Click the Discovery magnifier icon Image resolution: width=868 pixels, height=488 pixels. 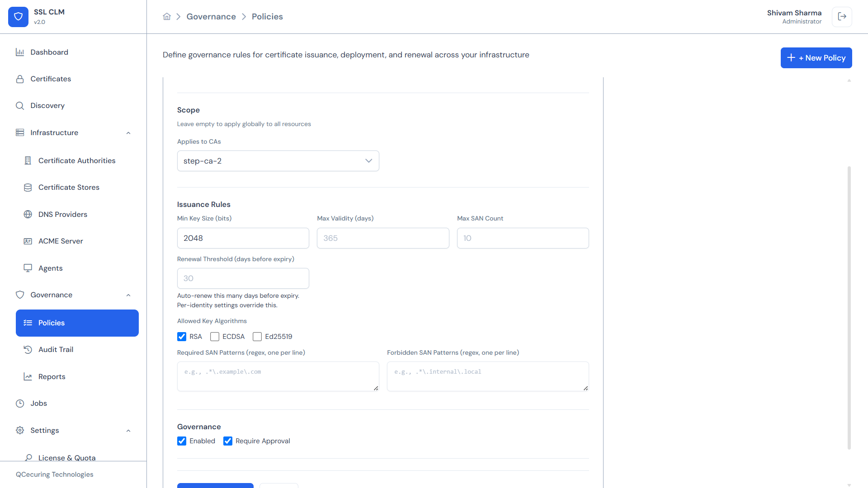tap(20, 106)
